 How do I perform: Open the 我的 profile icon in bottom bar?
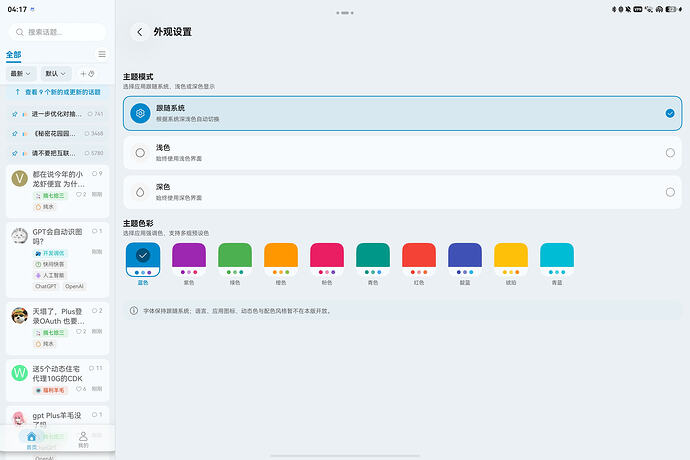(83, 439)
